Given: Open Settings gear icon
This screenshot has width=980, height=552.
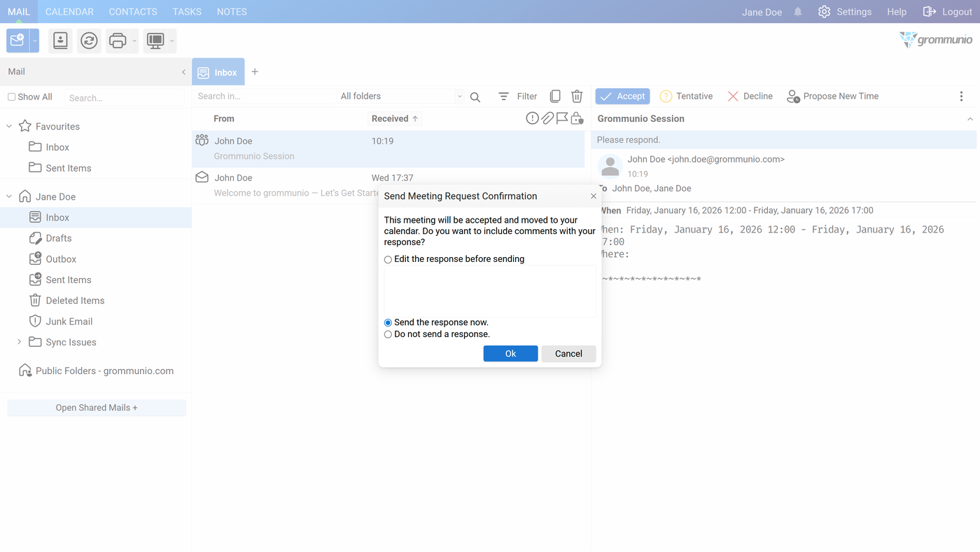Looking at the screenshot, I should tap(824, 12).
